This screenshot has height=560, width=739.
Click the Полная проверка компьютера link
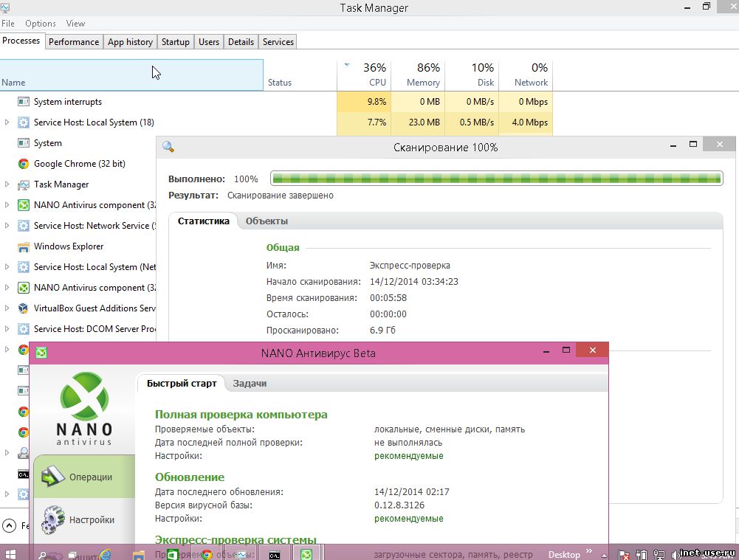pyautogui.click(x=241, y=415)
